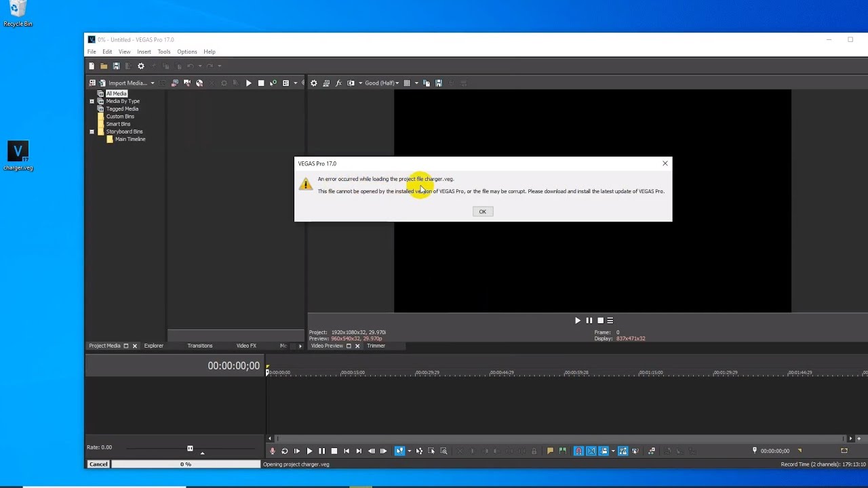Toggle Split Screen View in preview
Screen dimensions: 868x488
coord(351,83)
